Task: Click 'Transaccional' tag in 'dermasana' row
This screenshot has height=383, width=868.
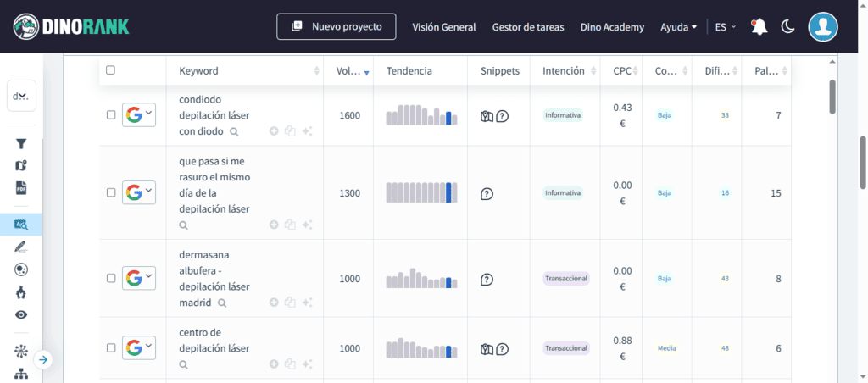Action: [x=566, y=279]
